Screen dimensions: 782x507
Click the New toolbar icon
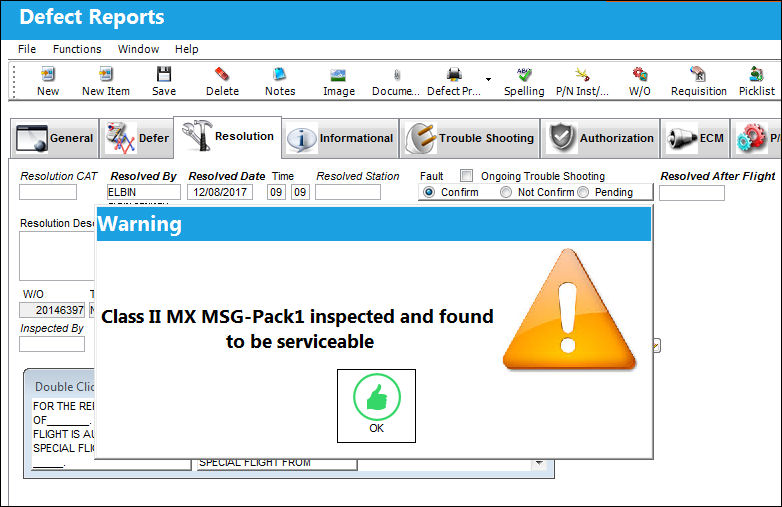[x=48, y=74]
